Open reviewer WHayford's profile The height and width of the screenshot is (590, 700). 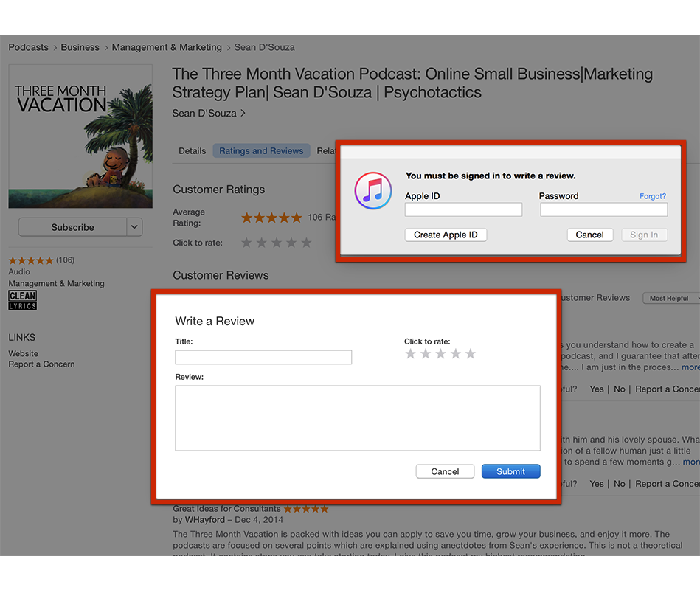point(205,520)
